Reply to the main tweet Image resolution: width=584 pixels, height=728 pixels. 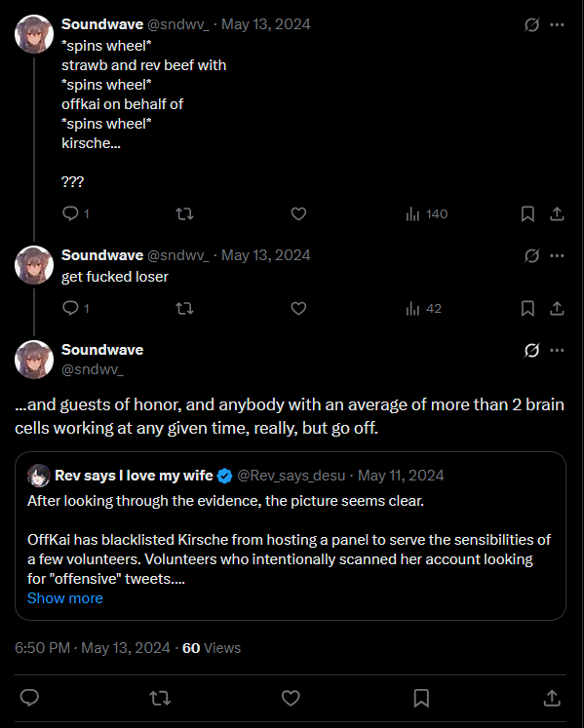(29, 698)
